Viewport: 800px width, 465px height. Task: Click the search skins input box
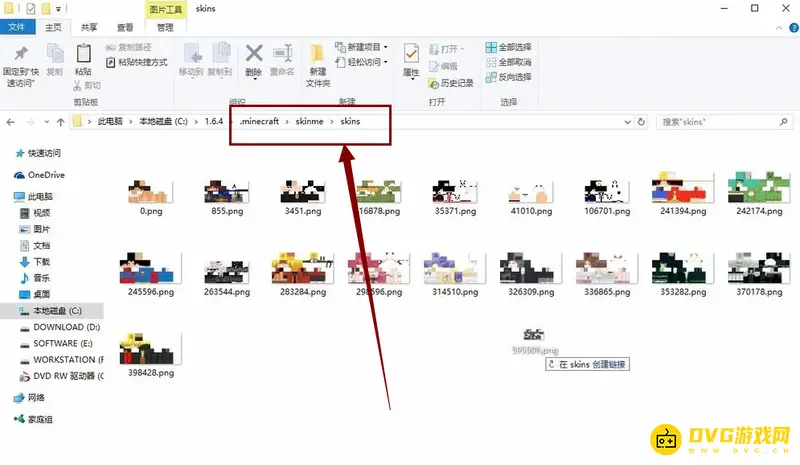click(720, 122)
